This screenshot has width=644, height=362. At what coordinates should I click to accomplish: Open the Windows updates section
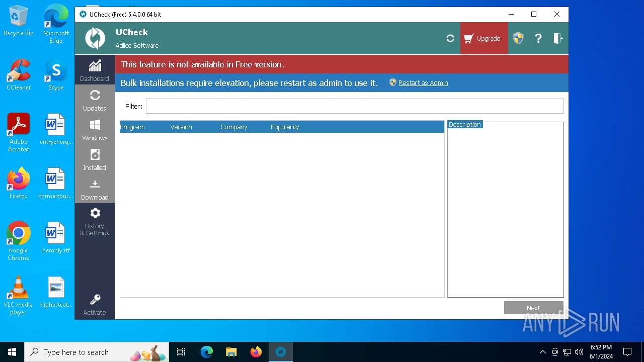click(x=95, y=130)
